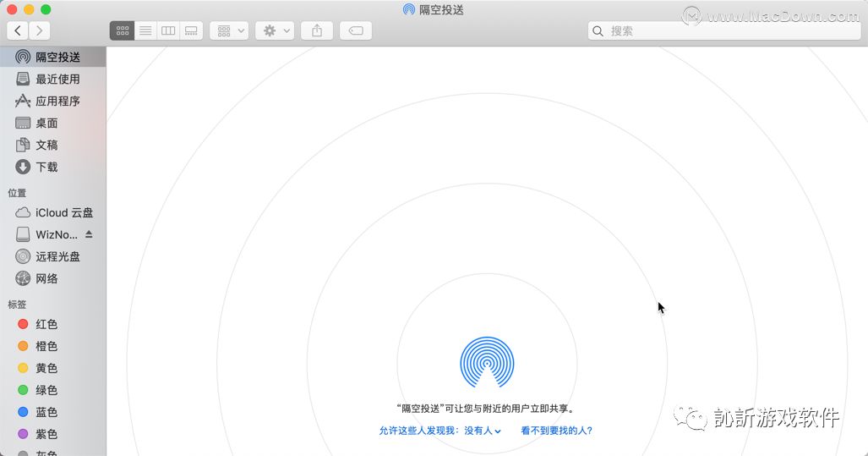Open 最近使用 in the sidebar
This screenshot has height=456, width=868.
52,80
